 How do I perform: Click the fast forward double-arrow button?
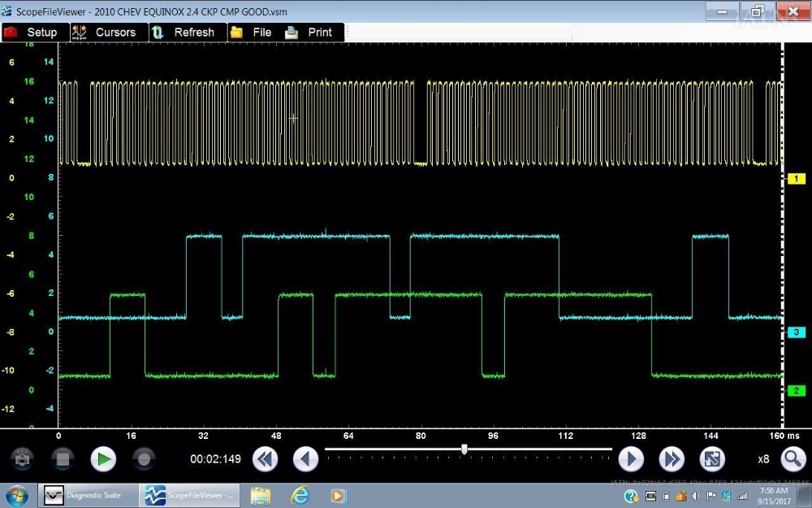(x=672, y=459)
